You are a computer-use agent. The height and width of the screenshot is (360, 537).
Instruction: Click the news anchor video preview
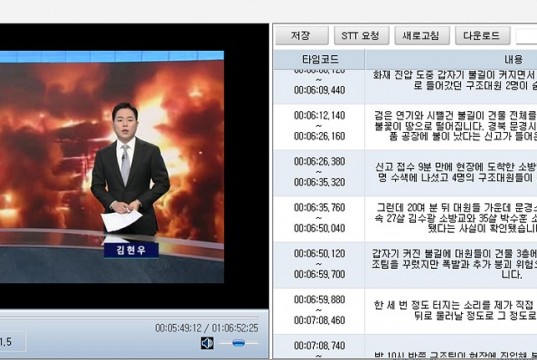click(x=112, y=167)
